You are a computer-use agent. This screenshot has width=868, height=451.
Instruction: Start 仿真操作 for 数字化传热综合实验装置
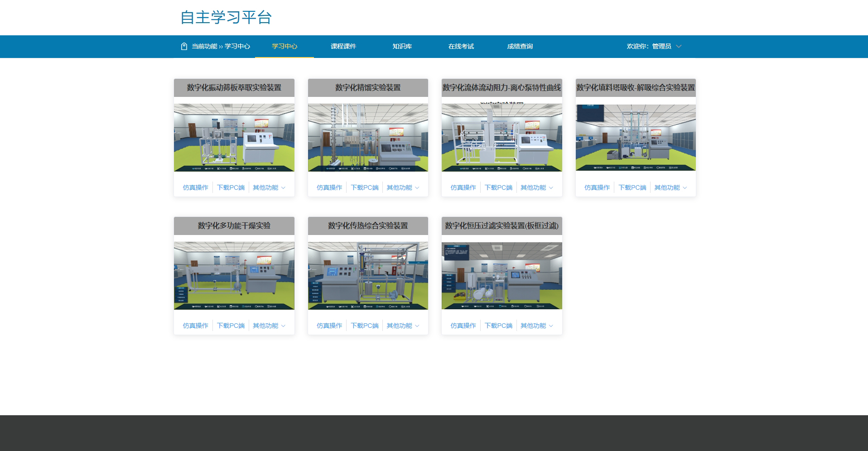[x=329, y=326]
